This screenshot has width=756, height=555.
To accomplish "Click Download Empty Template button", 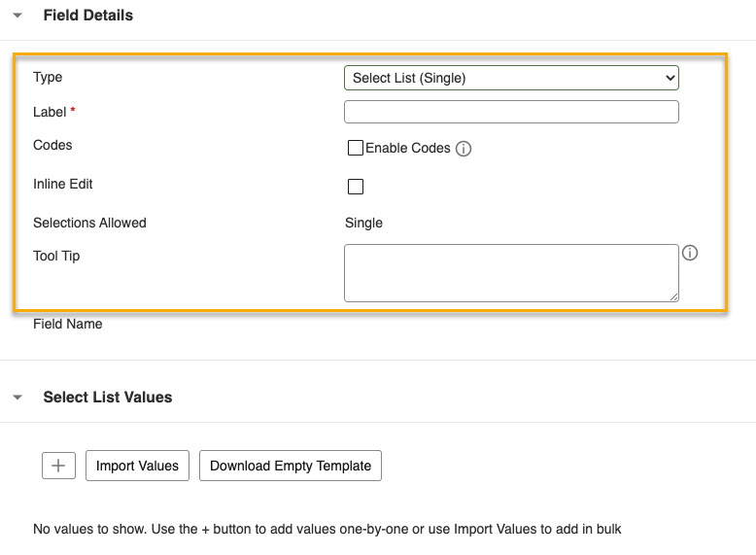I will [x=291, y=466].
